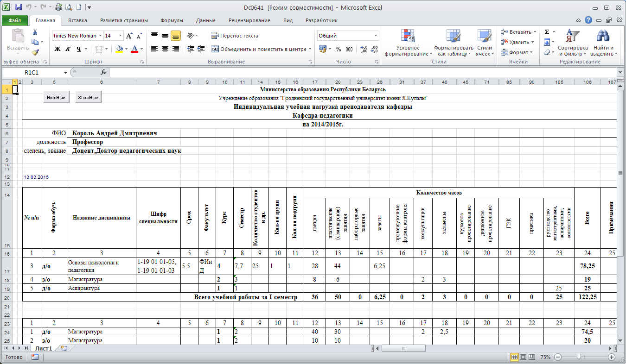The width and height of the screenshot is (626, 364).
Task: Open the Name Box dropdown arrow
Action: click(x=65, y=73)
